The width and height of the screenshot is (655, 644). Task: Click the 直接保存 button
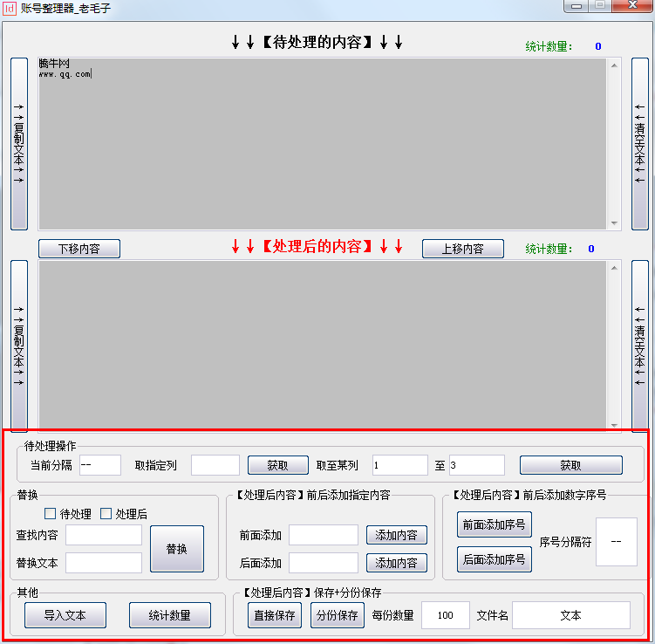[x=275, y=615]
